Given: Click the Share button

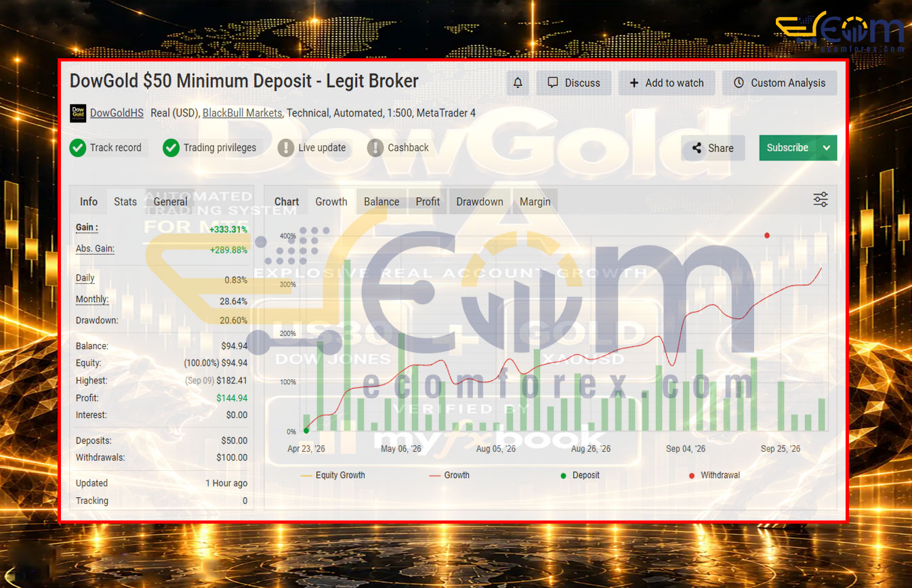Looking at the screenshot, I should 713,148.
